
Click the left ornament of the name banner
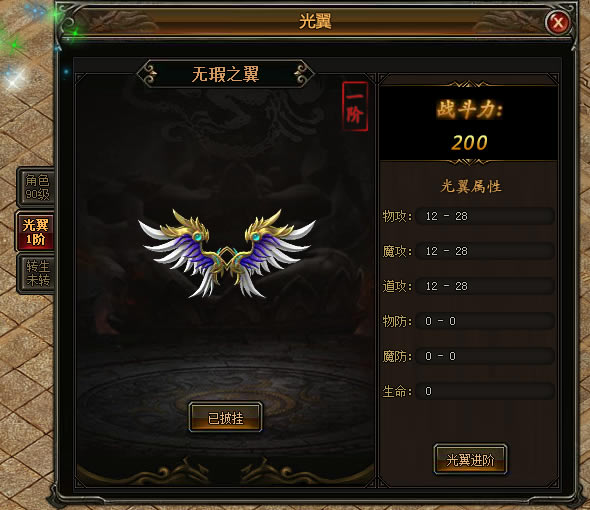(148, 74)
